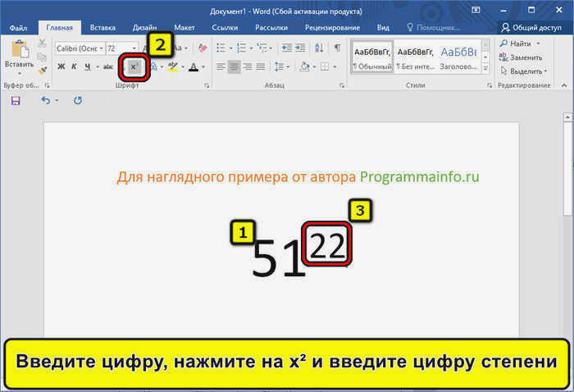
Task: Decrease paragraph indent
Action: click(287, 48)
